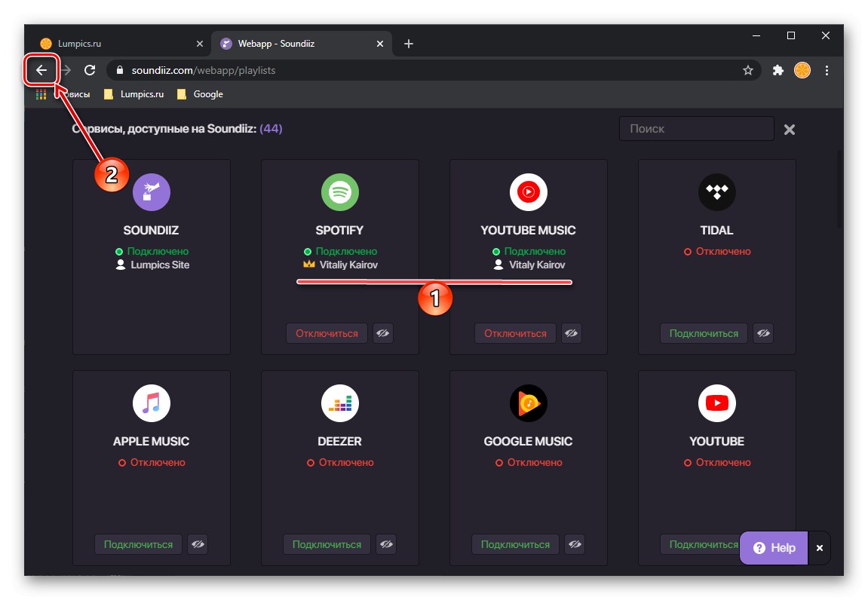Click the Отключено status under Deezer
868x600 pixels.
[x=346, y=462]
